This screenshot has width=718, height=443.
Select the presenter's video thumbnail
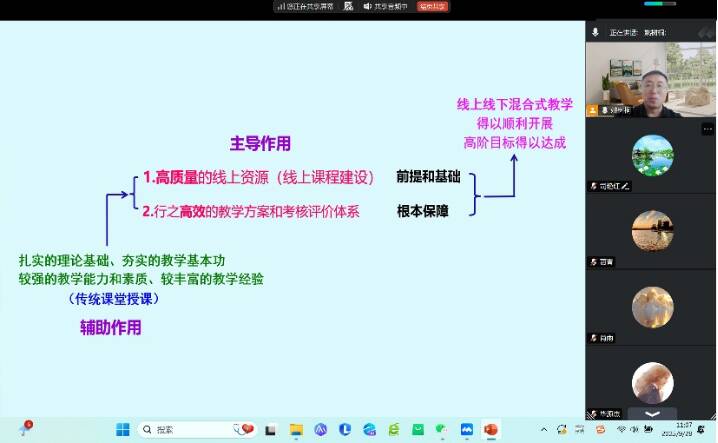[651, 80]
